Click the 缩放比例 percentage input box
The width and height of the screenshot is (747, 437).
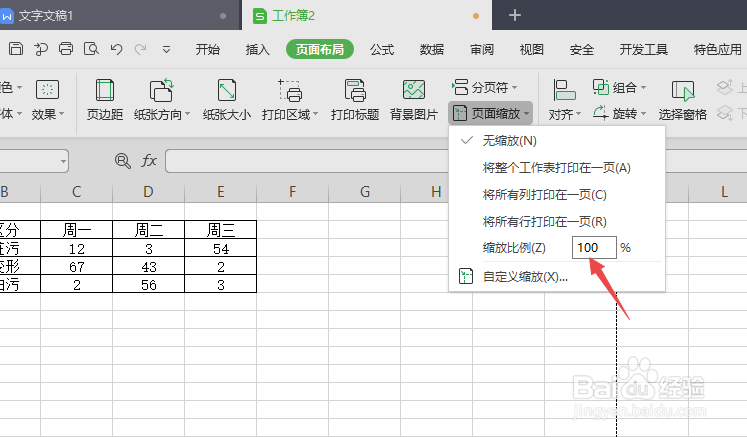[594, 248]
